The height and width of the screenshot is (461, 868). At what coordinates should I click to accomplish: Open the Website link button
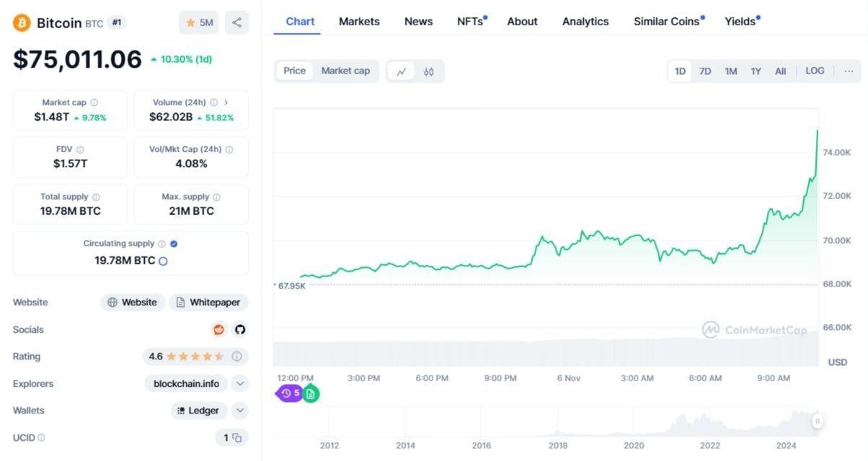click(133, 303)
